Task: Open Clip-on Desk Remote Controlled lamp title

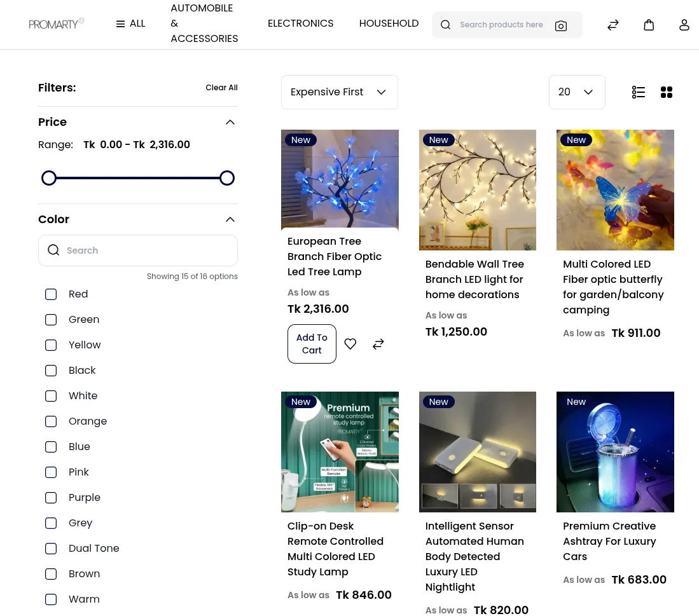Action: pyautogui.click(x=335, y=549)
